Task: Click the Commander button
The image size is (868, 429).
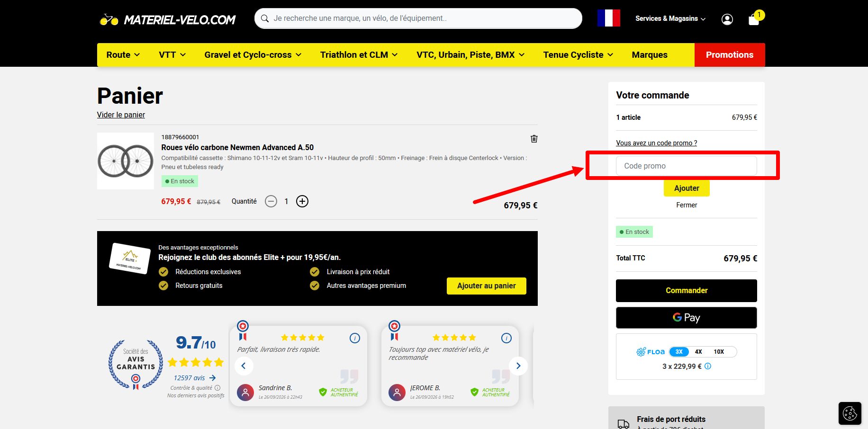Action: 687,291
